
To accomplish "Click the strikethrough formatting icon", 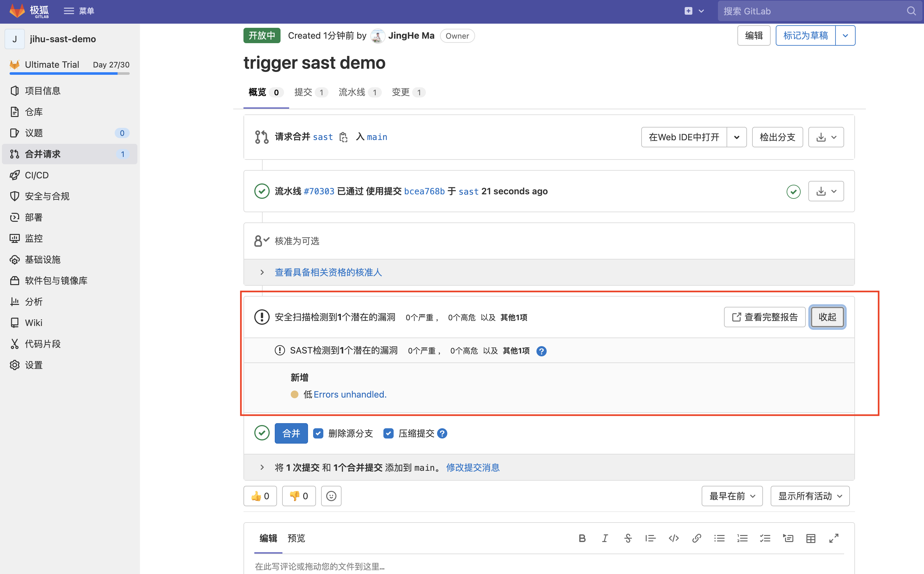I will point(628,538).
